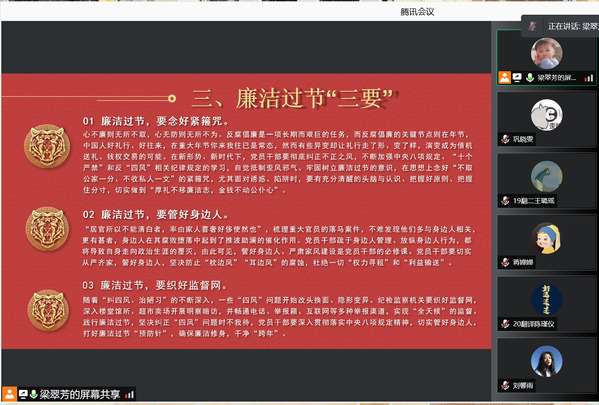Image resolution: width=599 pixels, height=405 pixels.
Task: Click the orange host icon in bottom-left bar
Action: click(x=10, y=394)
